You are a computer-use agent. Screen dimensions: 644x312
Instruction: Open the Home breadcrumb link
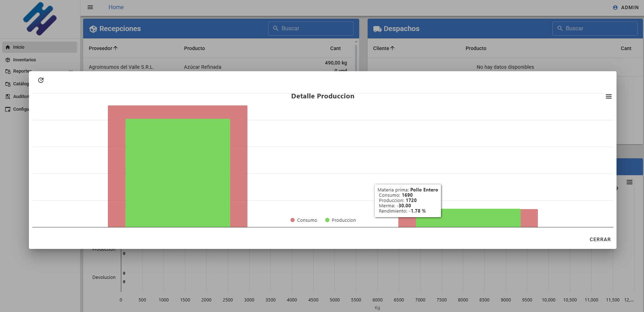point(116,7)
